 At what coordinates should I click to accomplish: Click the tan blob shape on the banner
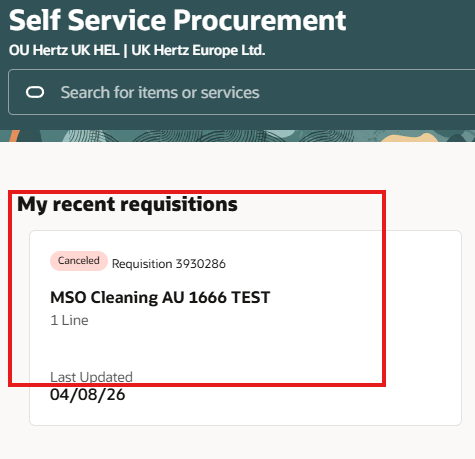[x=410, y=137]
